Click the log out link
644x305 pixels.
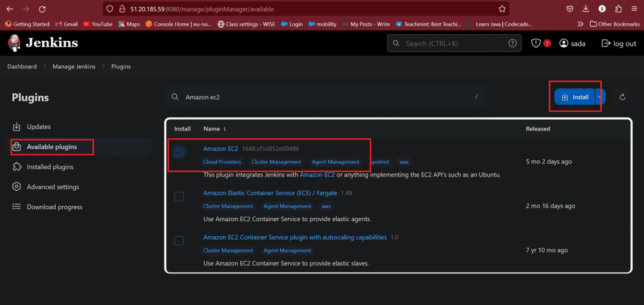coord(619,44)
